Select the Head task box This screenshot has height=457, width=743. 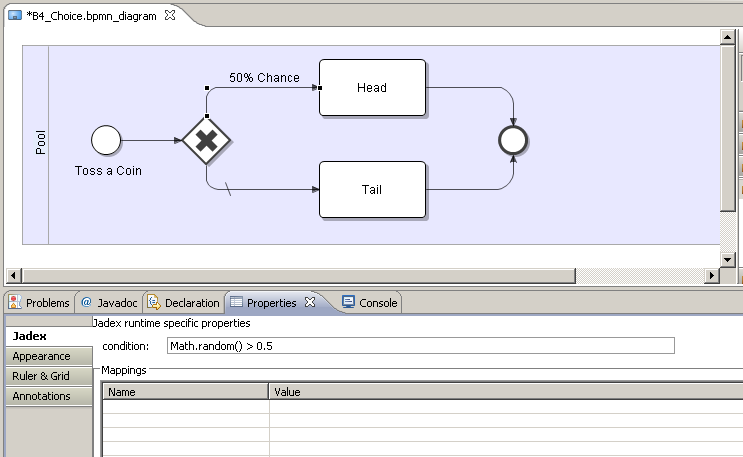tap(372, 88)
